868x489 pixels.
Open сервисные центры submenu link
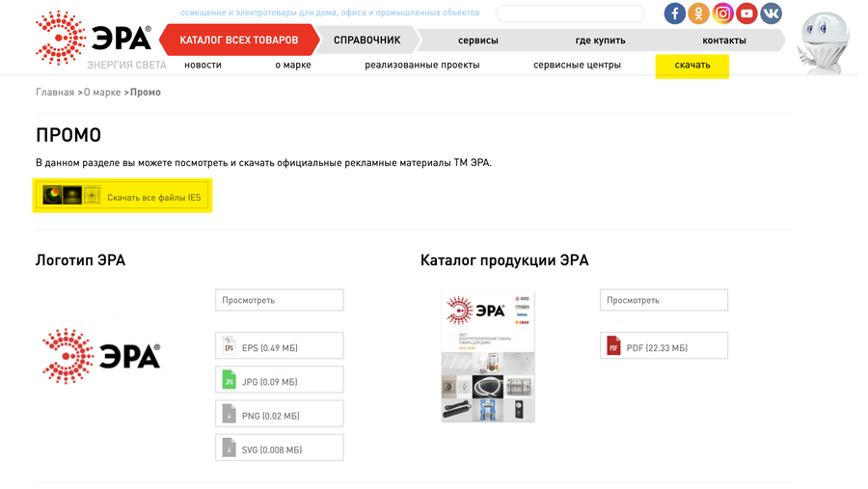(577, 65)
